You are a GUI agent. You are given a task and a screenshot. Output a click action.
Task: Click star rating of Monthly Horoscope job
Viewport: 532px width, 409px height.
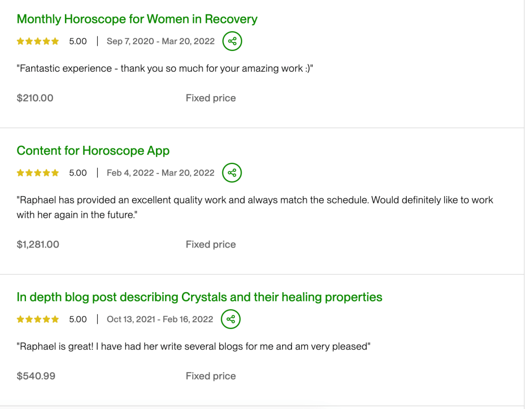(x=38, y=42)
